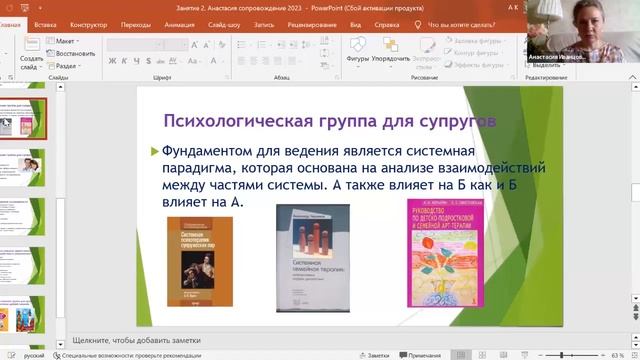Toggle align text left
Image resolution: width=640 pixels, height=360 pixels.
tap(242, 61)
